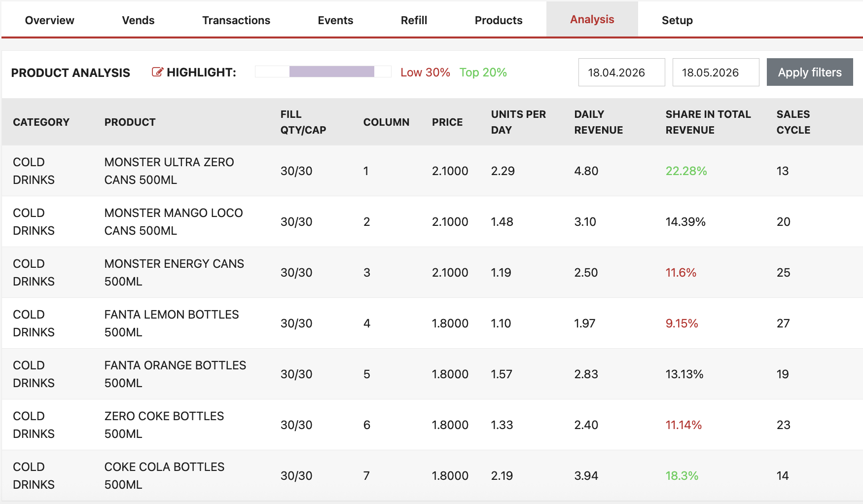863x504 pixels.
Task: Click units per day value 1.57
Action: [x=502, y=374]
